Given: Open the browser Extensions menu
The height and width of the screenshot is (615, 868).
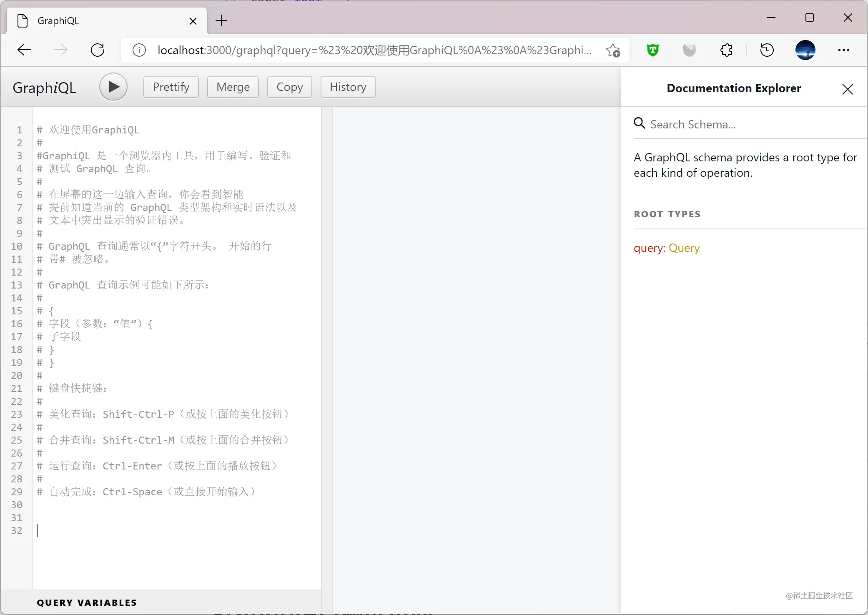Looking at the screenshot, I should (x=726, y=50).
